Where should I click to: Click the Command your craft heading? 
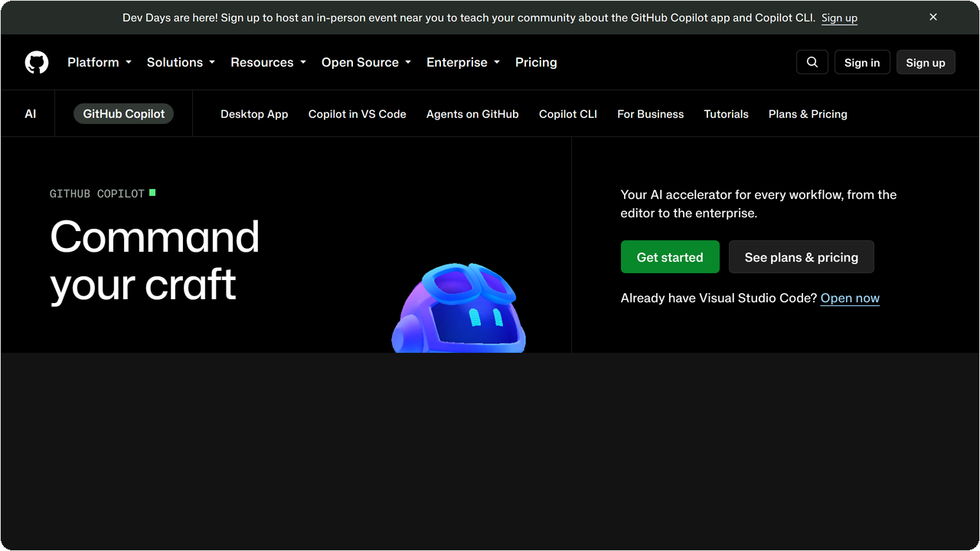(155, 260)
